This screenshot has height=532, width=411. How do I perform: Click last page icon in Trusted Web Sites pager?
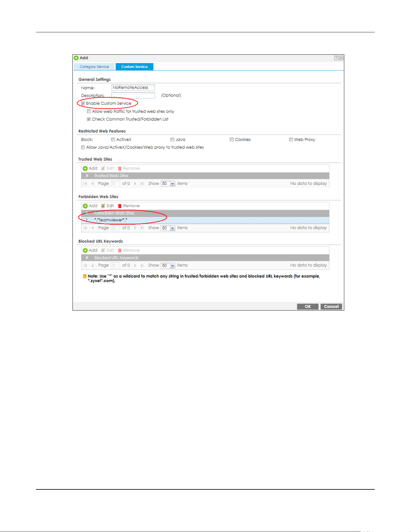tap(142, 184)
